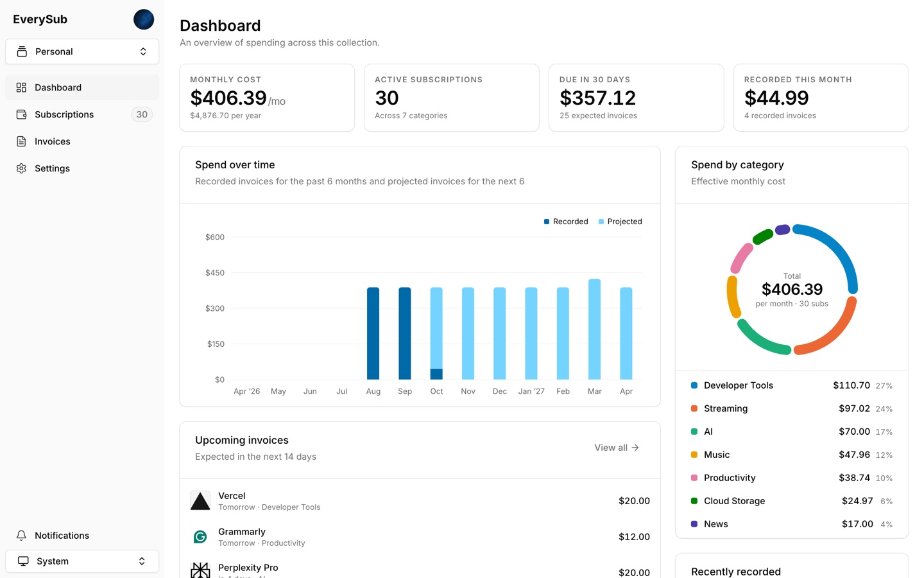This screenshot has height=578, width=924.
Task: Click the Active Subscriptions card
Action: (x=452, y=98)
